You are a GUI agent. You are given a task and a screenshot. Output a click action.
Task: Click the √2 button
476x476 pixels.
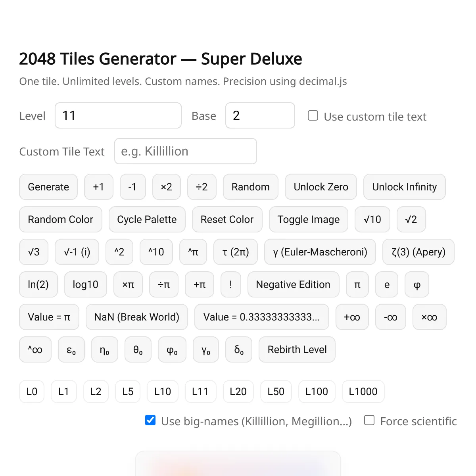click(411, 219)
